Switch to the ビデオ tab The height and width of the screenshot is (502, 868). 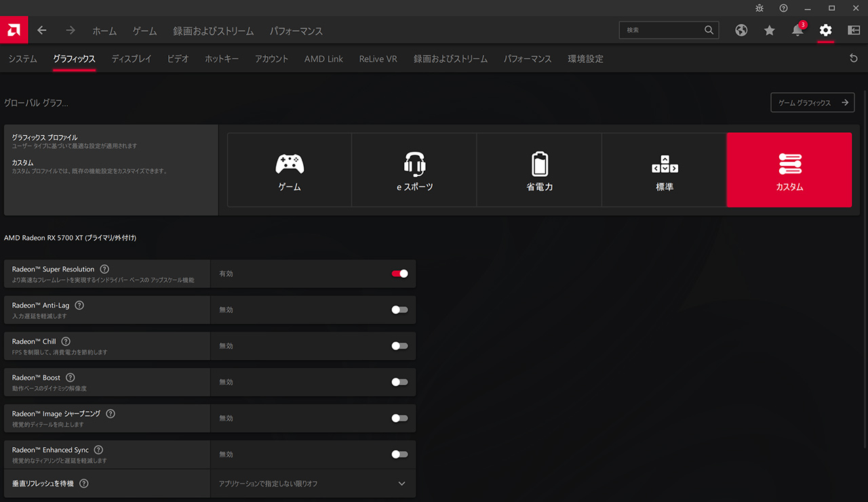[178, 59]
